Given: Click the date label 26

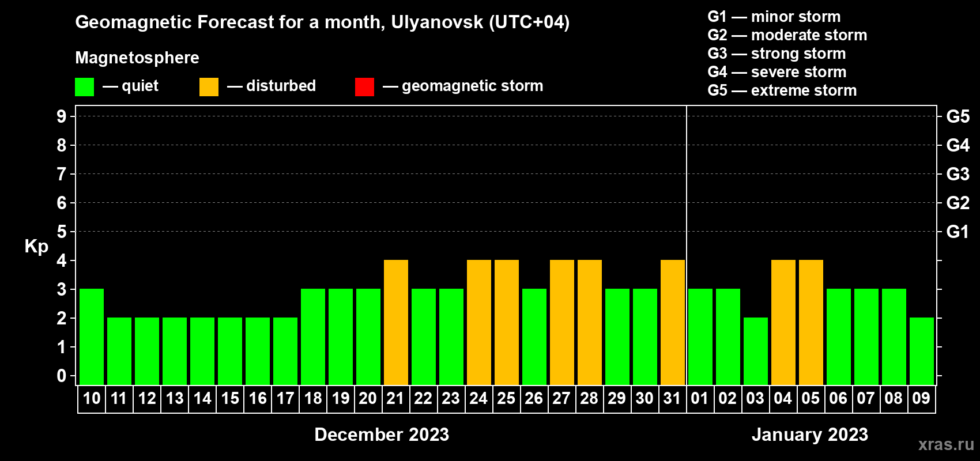Looking at the screenshot, I should click(x=534, y=399).
